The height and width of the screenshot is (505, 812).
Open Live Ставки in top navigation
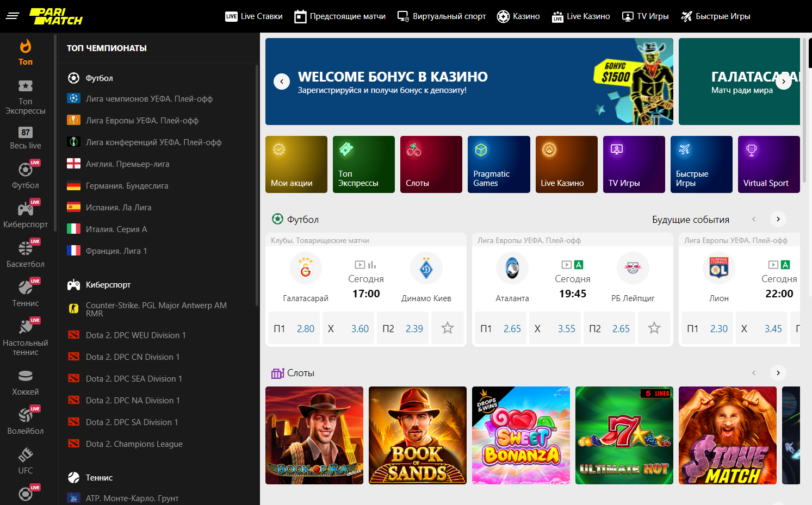254,16
